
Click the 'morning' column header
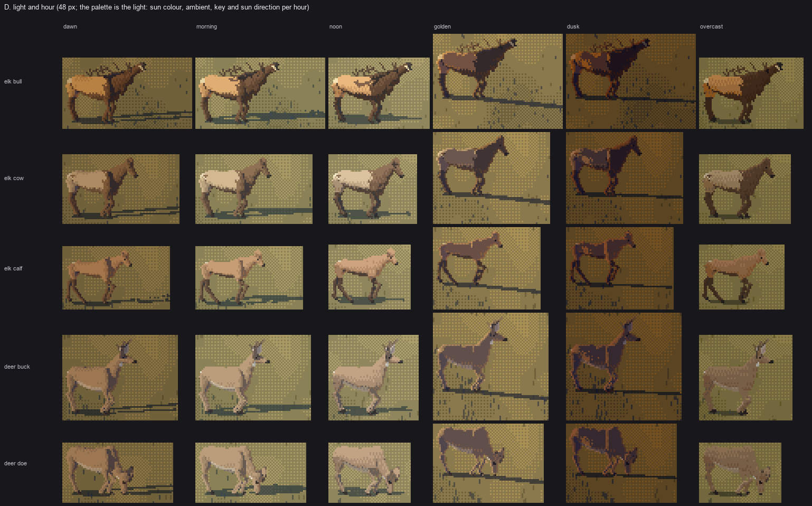pyautogui.click(x=206, y=26)
